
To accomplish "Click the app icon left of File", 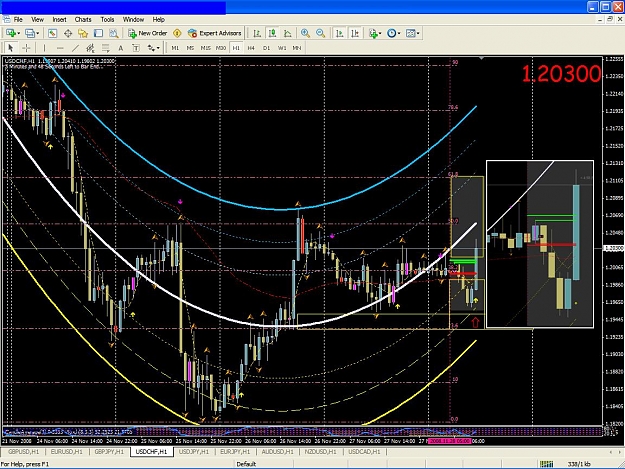I will 6,19.
